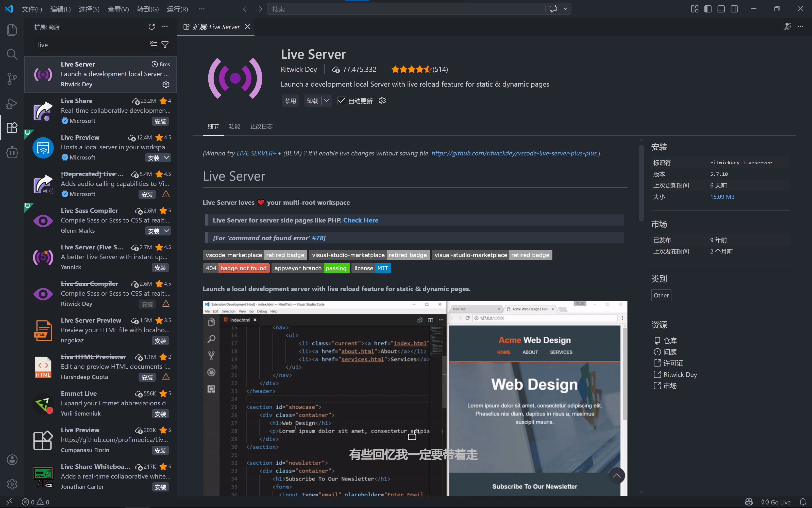Click the scroll to top arrow button
This screenshot has height=508, width=812.
[x=617, y=475]
